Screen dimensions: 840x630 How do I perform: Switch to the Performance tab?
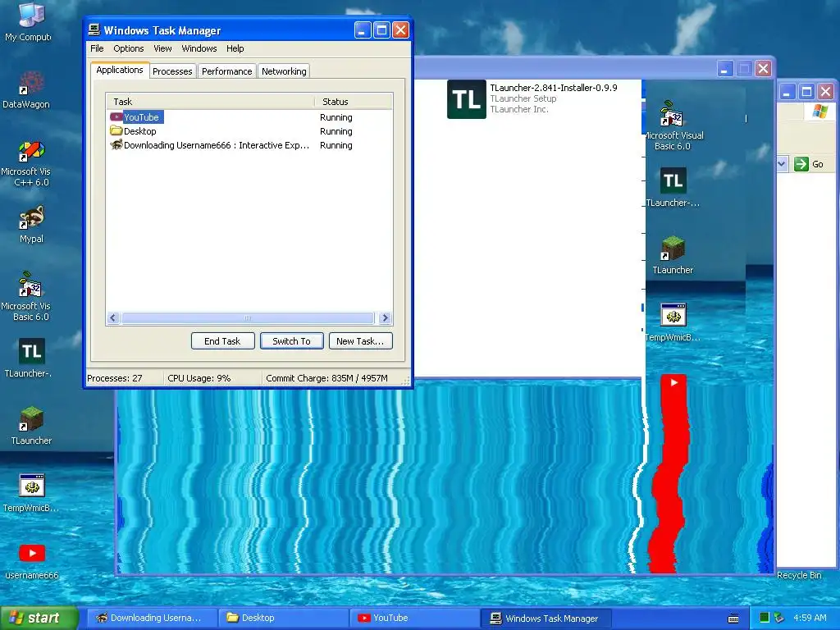tap(226, 71)
